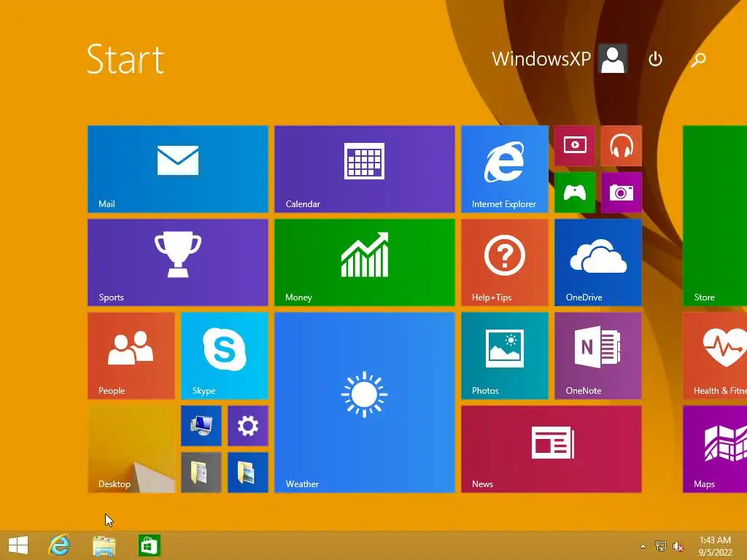Open the Search magnifier button
Viewport: 747px width, 560px height.
(698, 59)
